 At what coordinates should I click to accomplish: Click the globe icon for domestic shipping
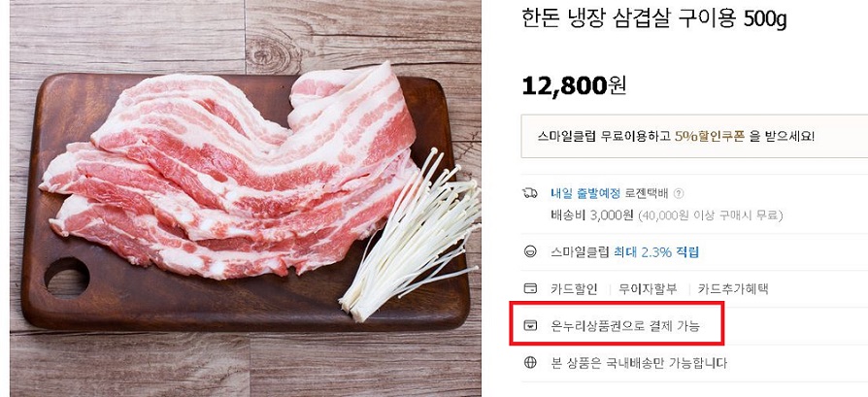click(530, 363)
